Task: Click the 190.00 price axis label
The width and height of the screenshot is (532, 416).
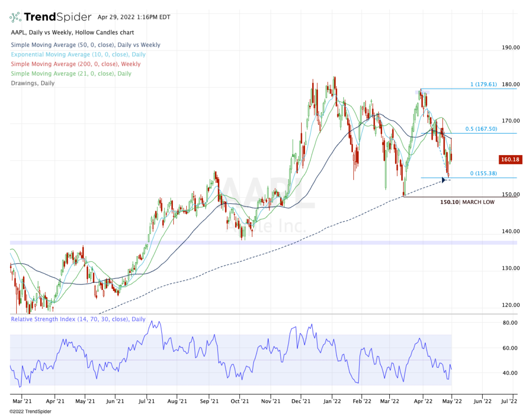Action: (510, 47)
